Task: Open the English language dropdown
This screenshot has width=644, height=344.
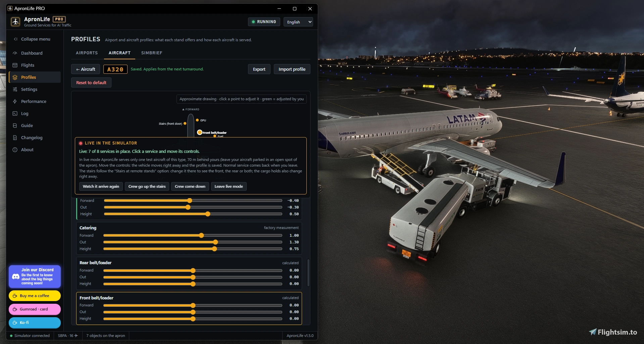Action: [x=298, y=22]
